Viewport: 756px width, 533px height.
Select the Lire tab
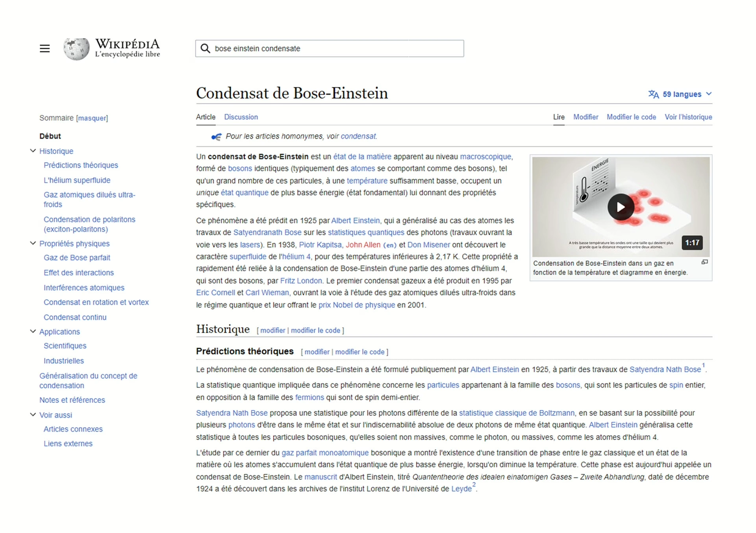click(559, 117)
